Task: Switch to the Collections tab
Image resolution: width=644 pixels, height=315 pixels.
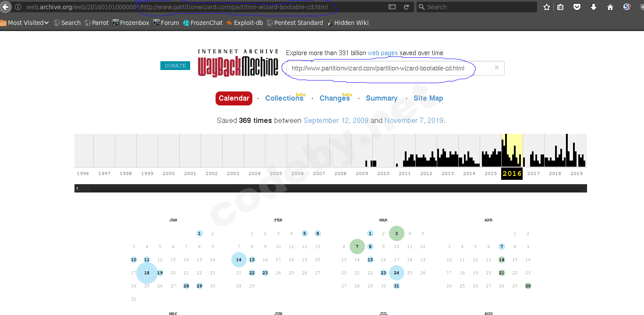Action: click(x=284, y=98)
